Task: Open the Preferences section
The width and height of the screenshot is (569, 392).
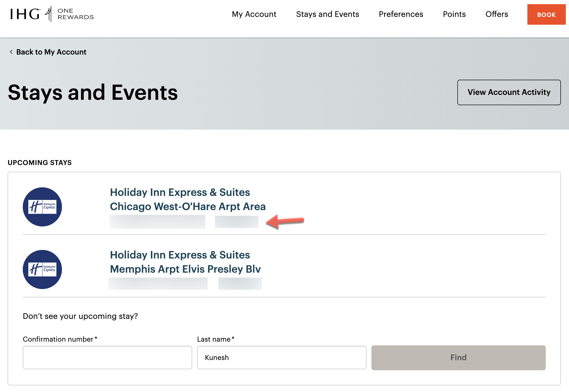Action: (401, 14)
